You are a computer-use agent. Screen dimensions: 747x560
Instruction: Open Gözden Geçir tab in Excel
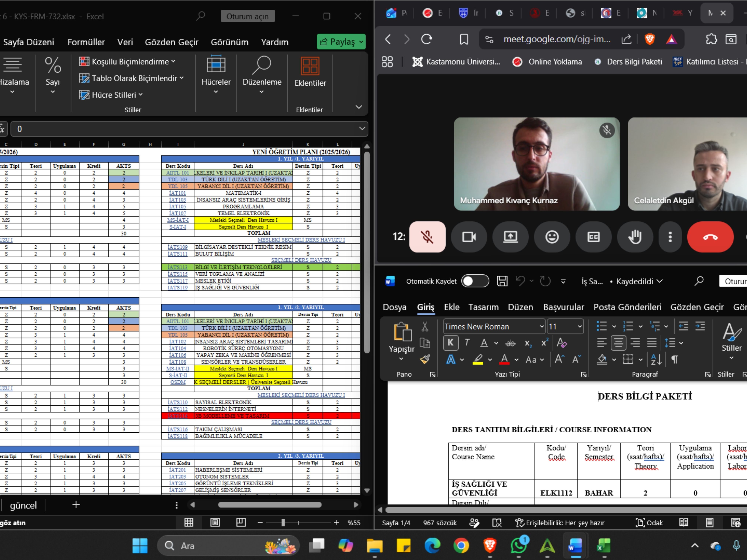[172, 42]
